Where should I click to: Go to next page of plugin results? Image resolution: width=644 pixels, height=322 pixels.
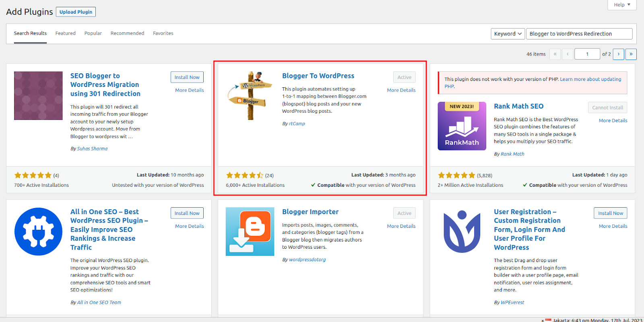pos(619,54)
